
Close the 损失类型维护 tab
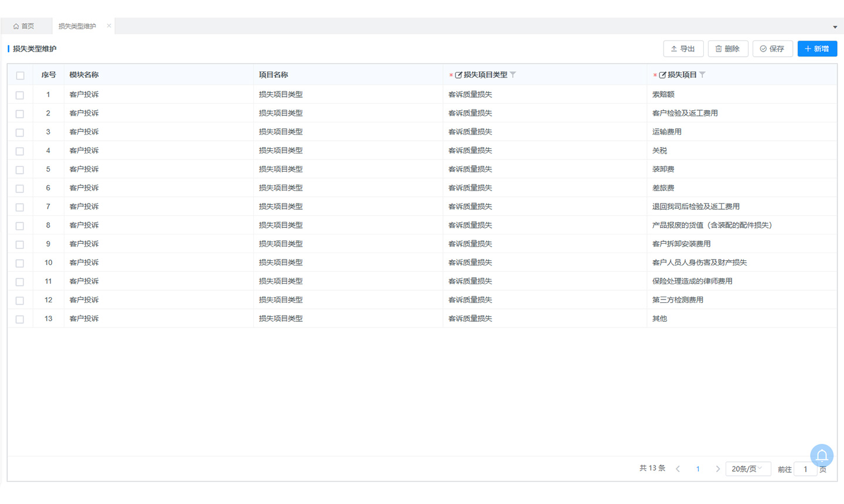(109, 26)
